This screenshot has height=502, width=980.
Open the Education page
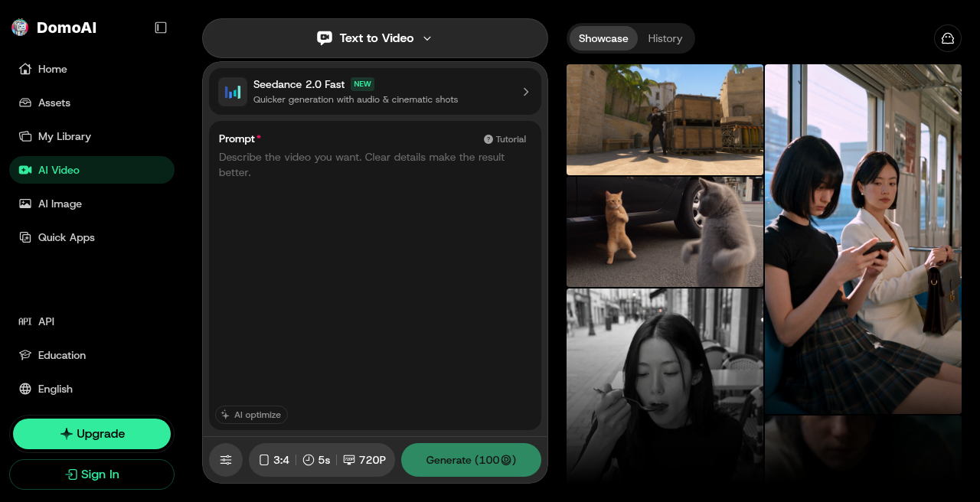click(x=92, y=355)
